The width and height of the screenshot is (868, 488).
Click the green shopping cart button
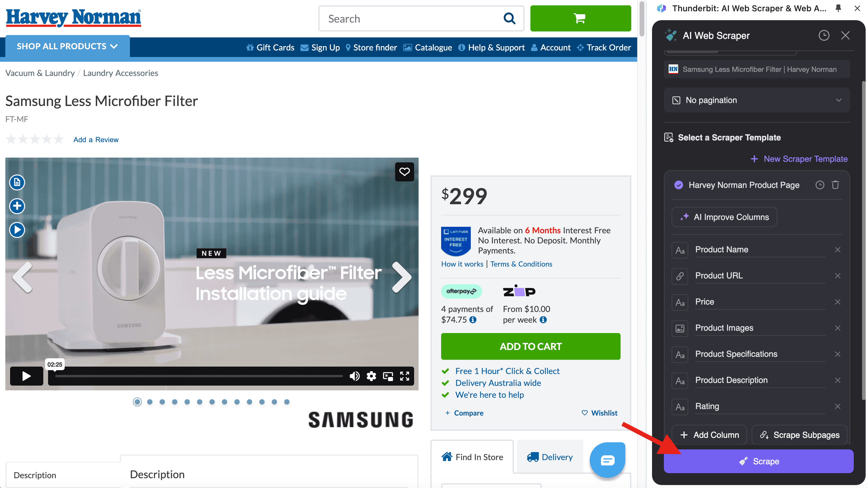coord(580,18)
